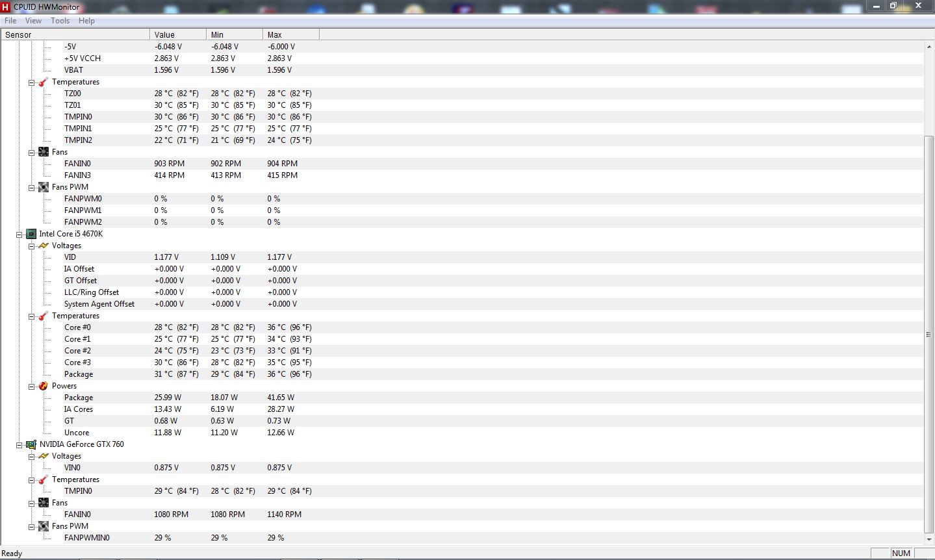
Task: Select the IA Offset row
Action: [462, 269]
